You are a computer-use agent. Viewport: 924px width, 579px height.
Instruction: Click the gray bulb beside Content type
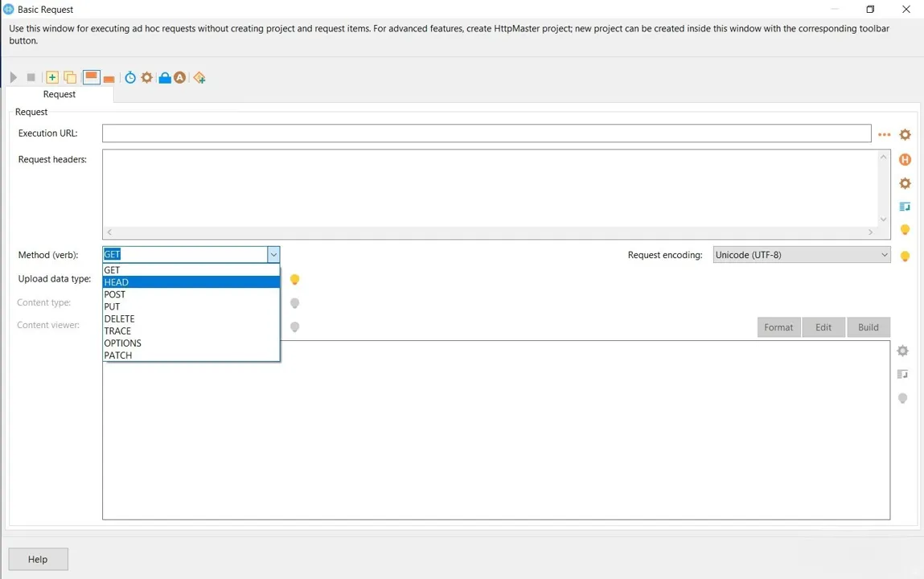tap(294, 302)
